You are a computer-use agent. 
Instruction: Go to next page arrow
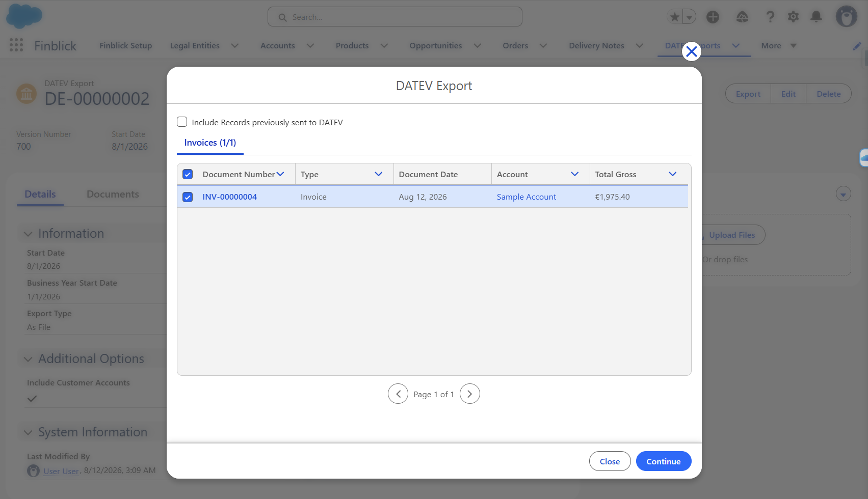(x=469, y=394)
